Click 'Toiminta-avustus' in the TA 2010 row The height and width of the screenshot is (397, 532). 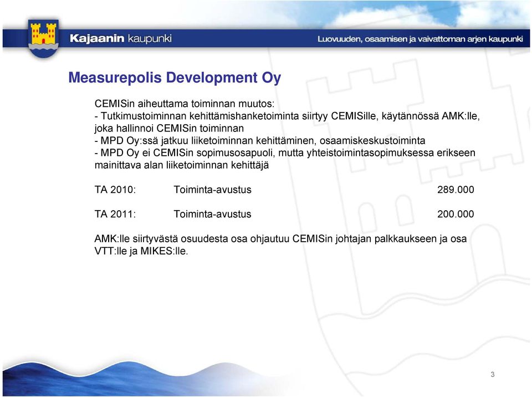[212, 190]
